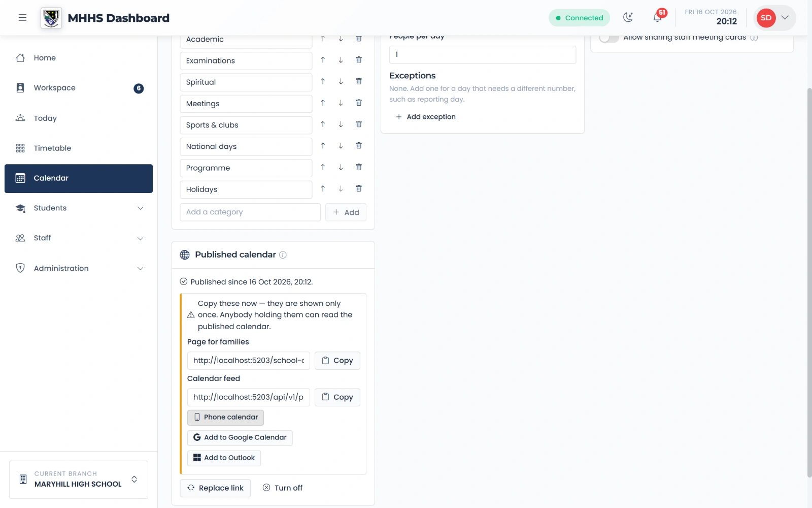Click Replace link button

215,488
